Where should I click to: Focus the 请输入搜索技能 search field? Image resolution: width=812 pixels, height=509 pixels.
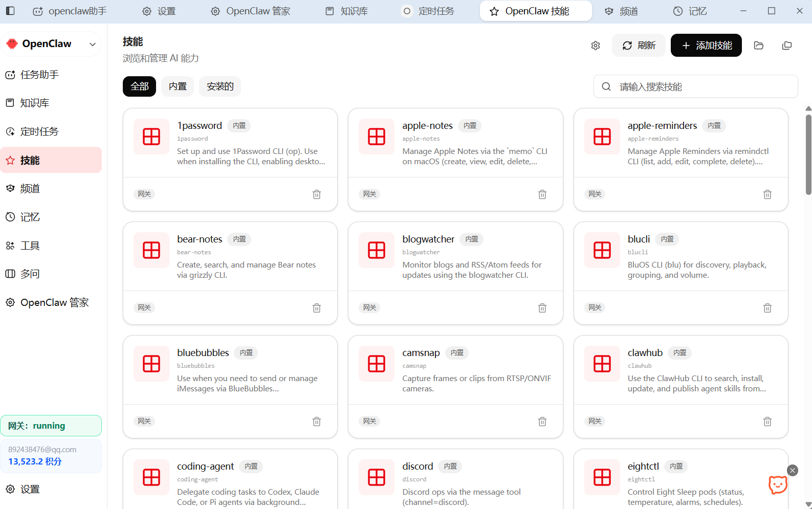coord(696,86)
